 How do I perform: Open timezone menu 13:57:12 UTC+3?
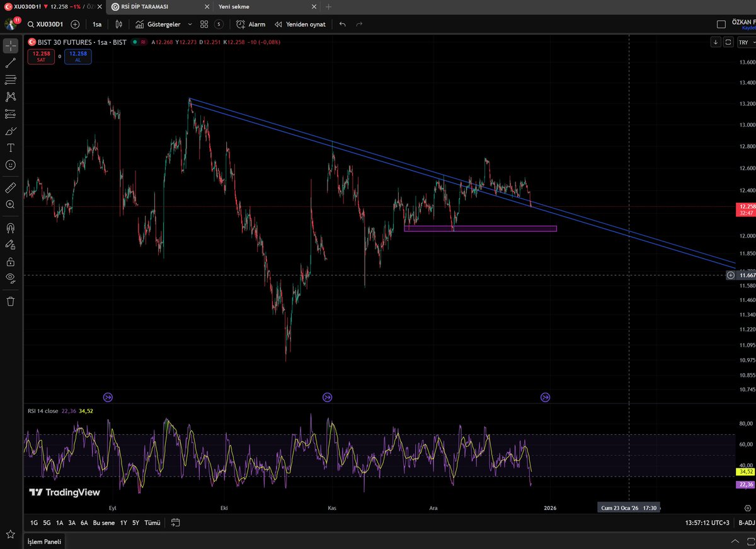point(707,523)
